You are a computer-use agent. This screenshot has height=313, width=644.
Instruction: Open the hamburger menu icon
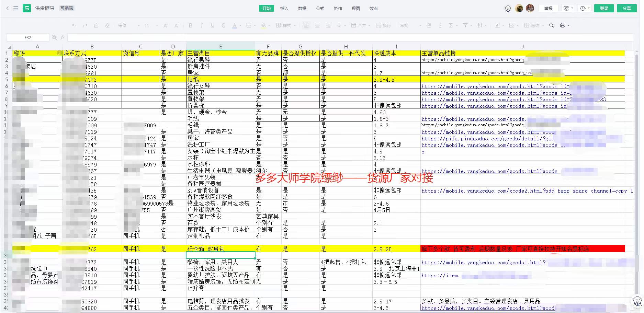16,8
